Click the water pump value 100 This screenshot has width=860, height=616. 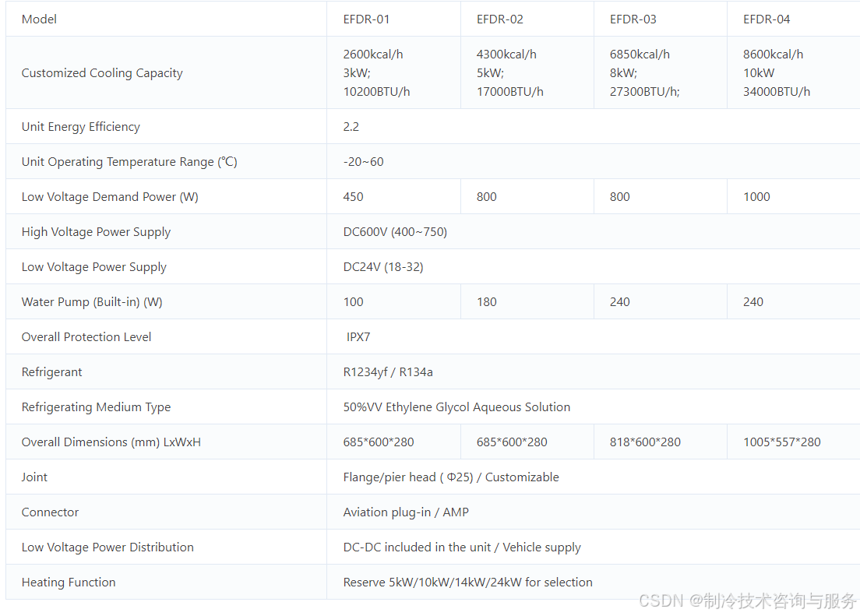pyautogui.click(x=353, y=302)
